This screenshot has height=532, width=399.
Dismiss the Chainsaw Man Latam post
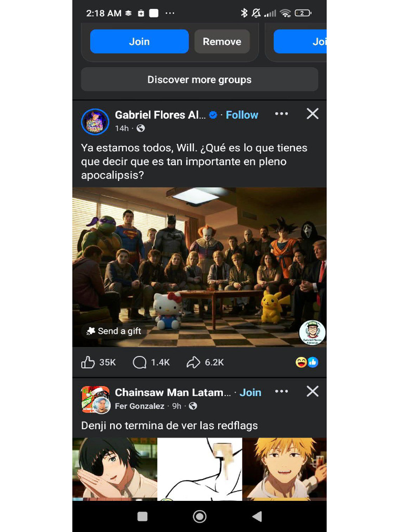tap(312, 391)
